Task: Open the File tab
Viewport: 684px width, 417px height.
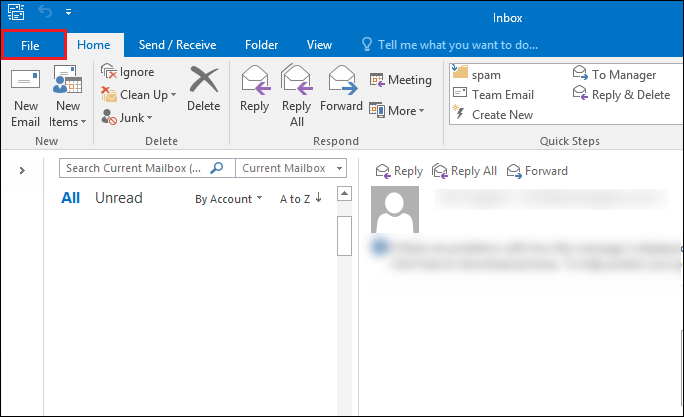Action: coord(33,45)
